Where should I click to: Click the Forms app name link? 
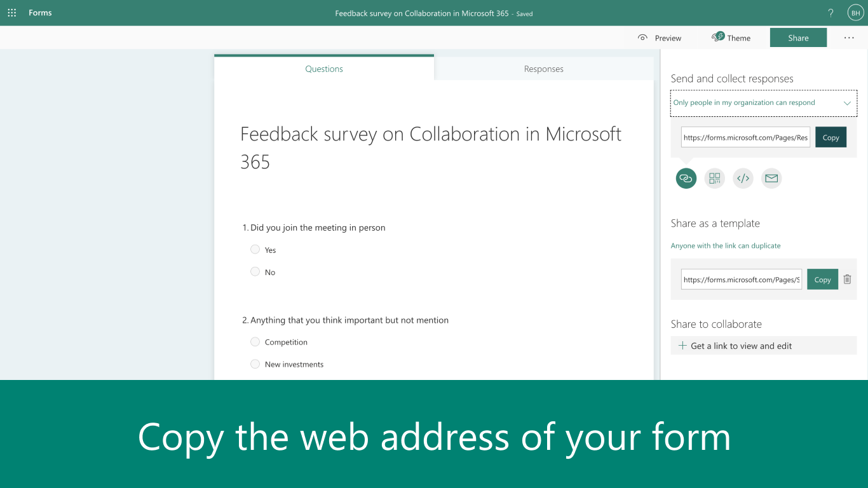coord(40,13)
